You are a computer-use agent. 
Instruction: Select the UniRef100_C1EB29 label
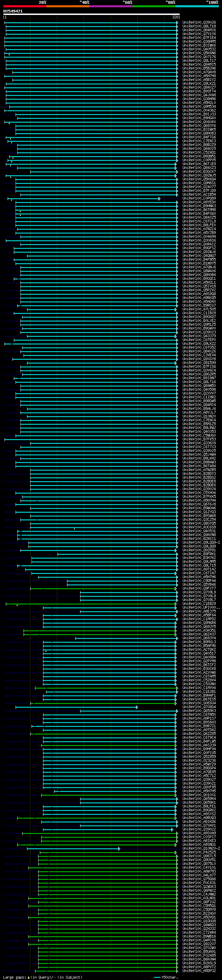click(199, 604)
